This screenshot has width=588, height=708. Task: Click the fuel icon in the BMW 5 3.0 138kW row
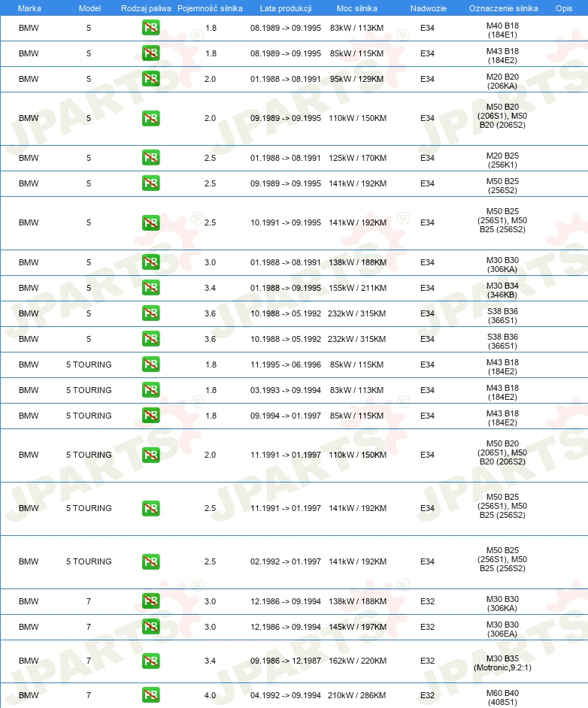(151, 262)
